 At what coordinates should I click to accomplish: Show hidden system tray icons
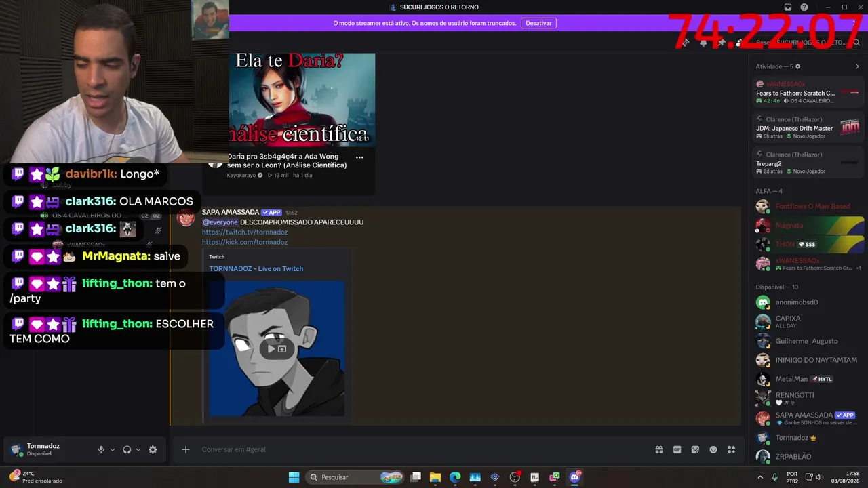(x=760, y=477)
